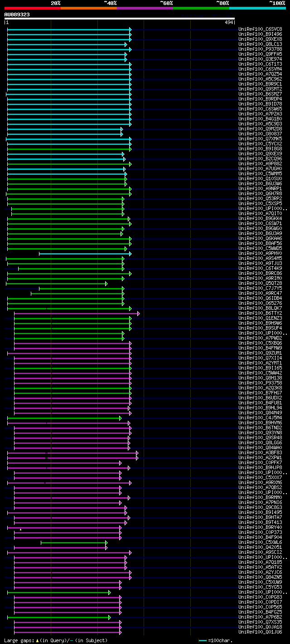Select the UniRef100_A3BF83 label
This screenshot has height=644, width=290.
point(260,452)
